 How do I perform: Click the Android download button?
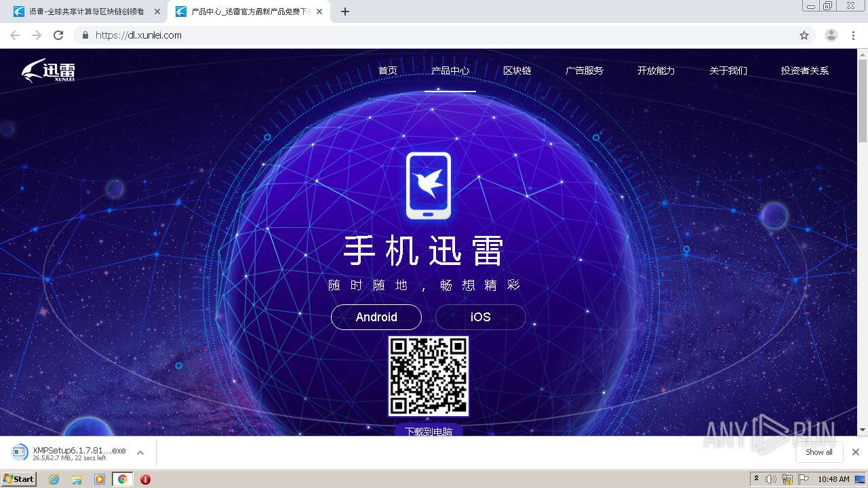376,317
